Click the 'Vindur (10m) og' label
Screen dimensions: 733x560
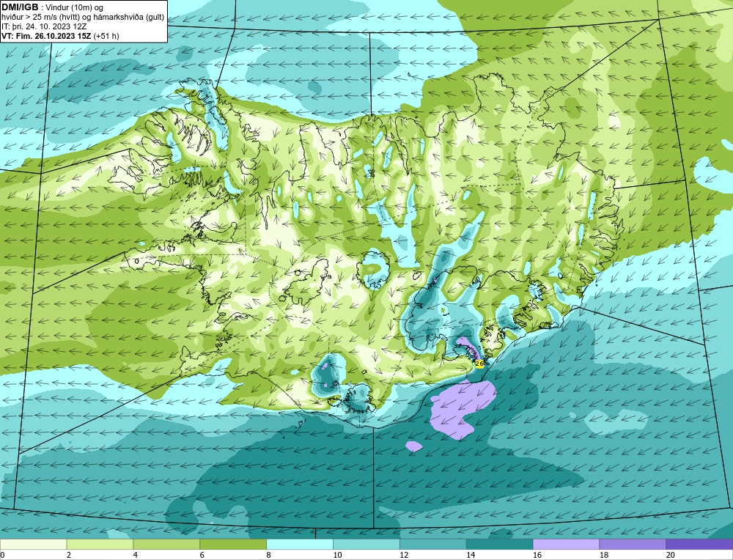tap(75, 8)
